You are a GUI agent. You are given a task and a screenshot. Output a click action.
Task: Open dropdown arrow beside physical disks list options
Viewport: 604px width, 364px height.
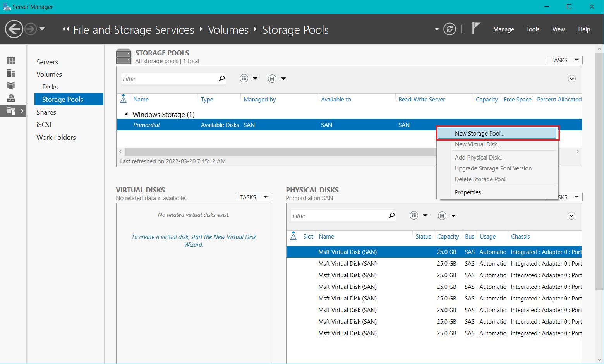point(425,216)
